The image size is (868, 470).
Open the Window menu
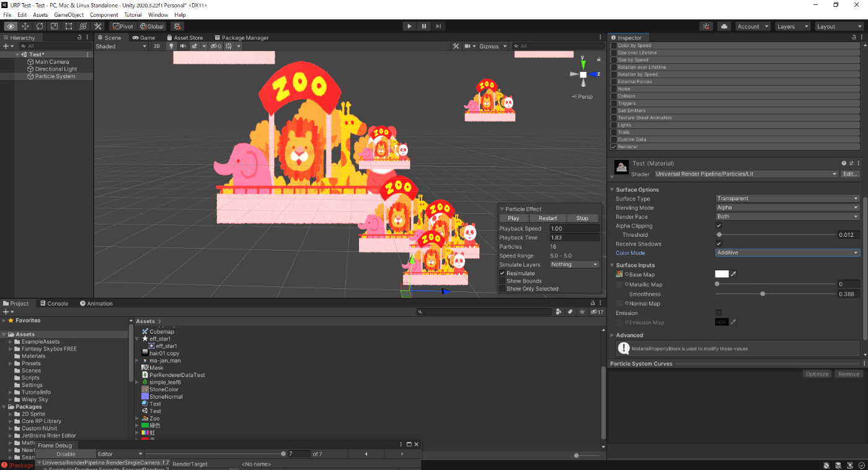[x=158, y=15]
